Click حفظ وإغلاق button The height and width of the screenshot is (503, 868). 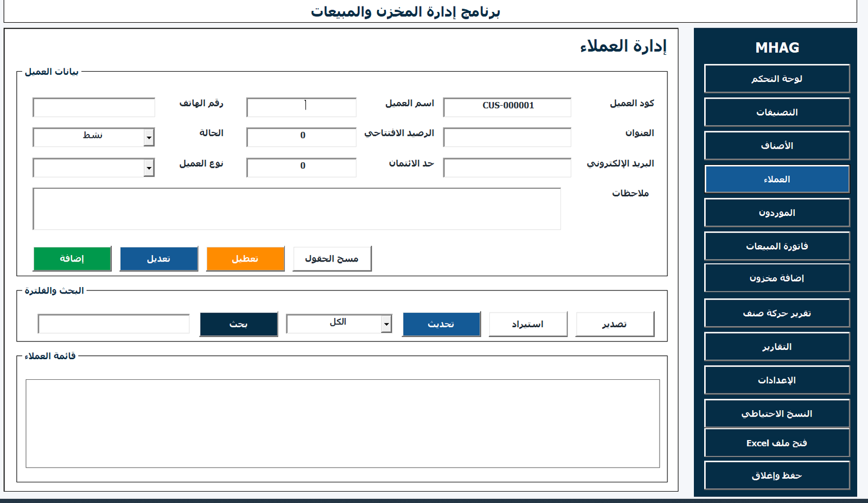tap(777, 475)
